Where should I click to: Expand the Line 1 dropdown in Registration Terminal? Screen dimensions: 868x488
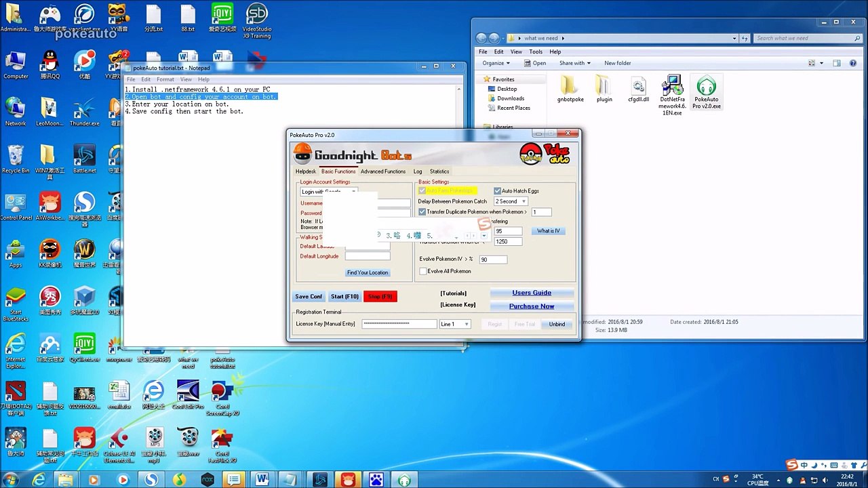click(x=454, y=324)
